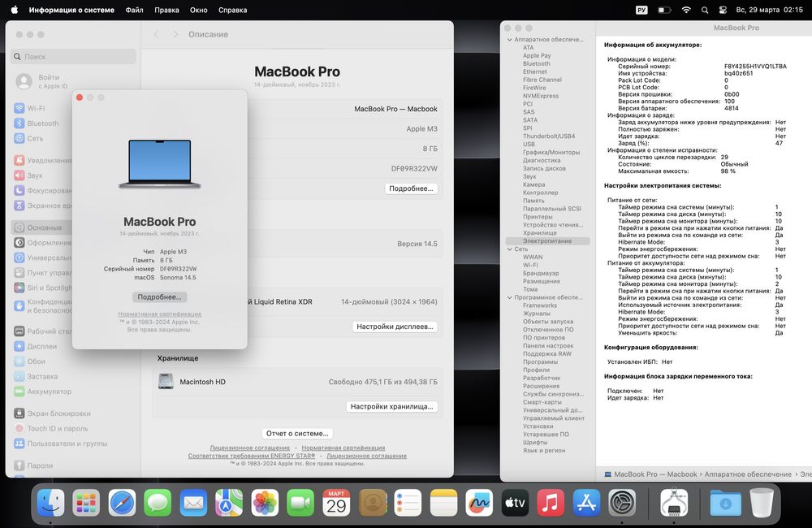812x528 pixels.
Task: Open Apple menu logo
Action: (x=15, y=9)
